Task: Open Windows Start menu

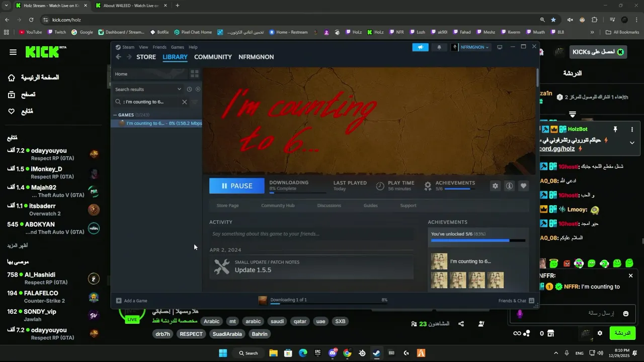Action: coord(223,353)
